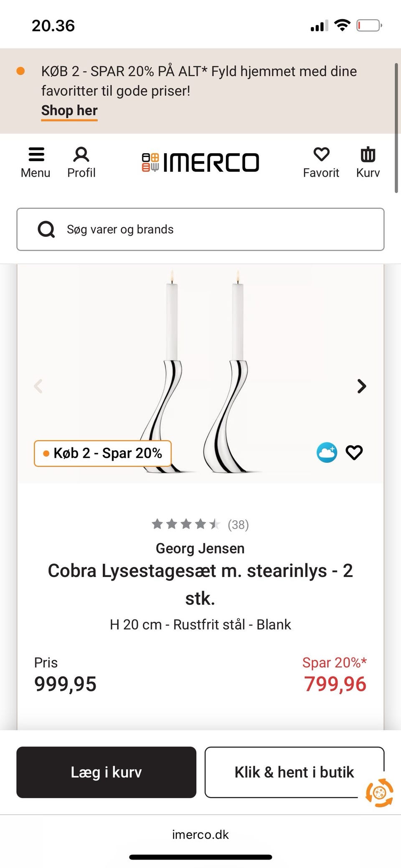Toggle favorite heart on product image

[x=354, y=452]
